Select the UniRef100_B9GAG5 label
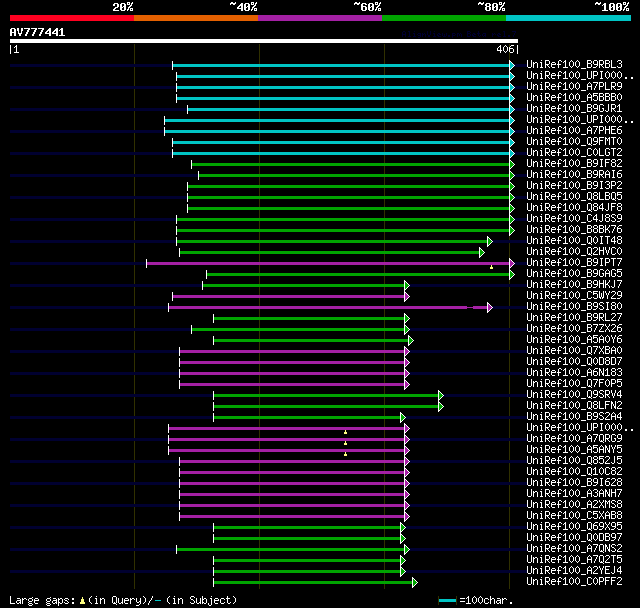The width and height of the screenshot is (640, 608). click(574, 274)
